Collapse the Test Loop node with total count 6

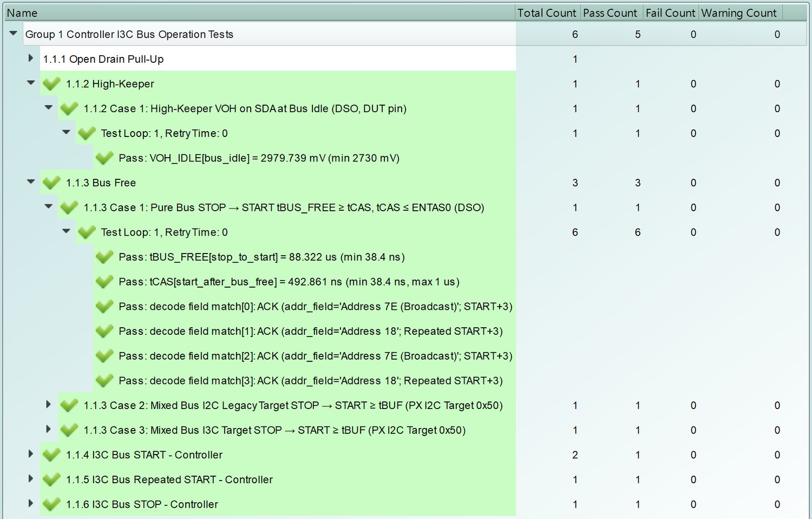click(x=67, y=231)
